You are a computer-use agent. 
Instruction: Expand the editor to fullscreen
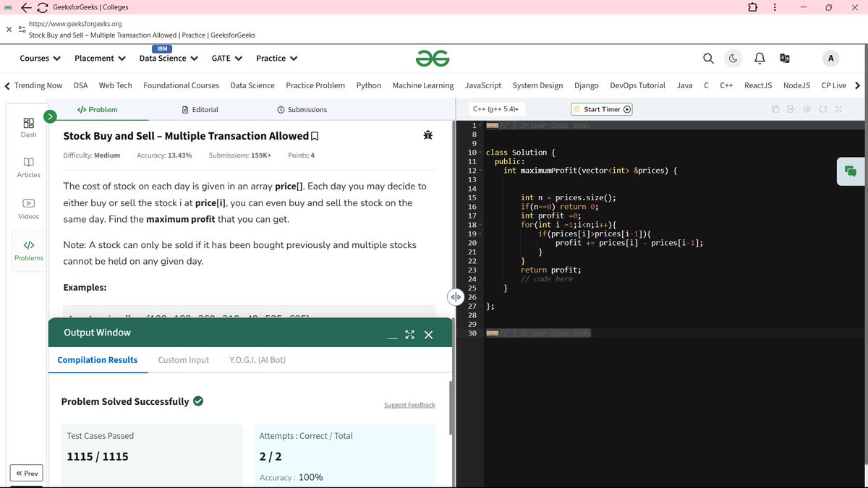(838, 109)
